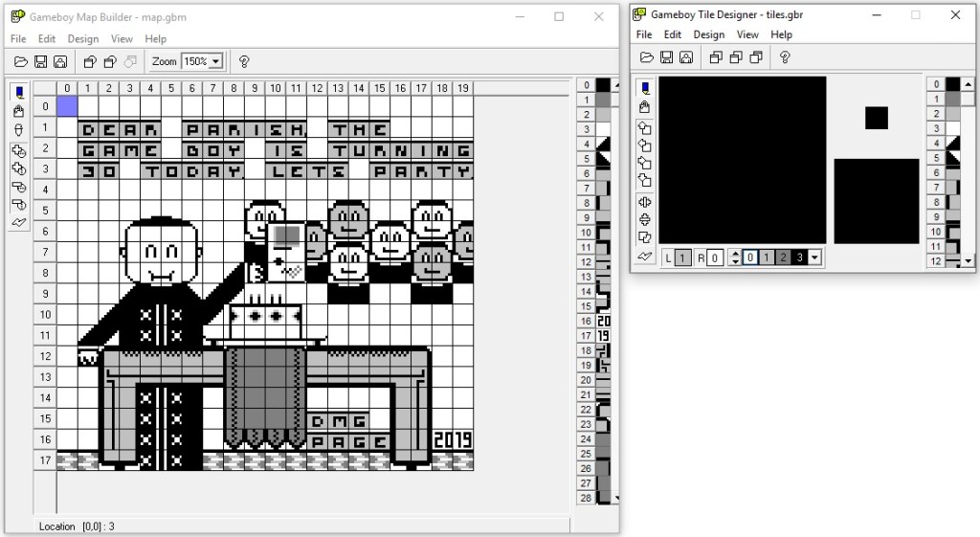Click Insert row icon in Map Builder

[19, 151]
